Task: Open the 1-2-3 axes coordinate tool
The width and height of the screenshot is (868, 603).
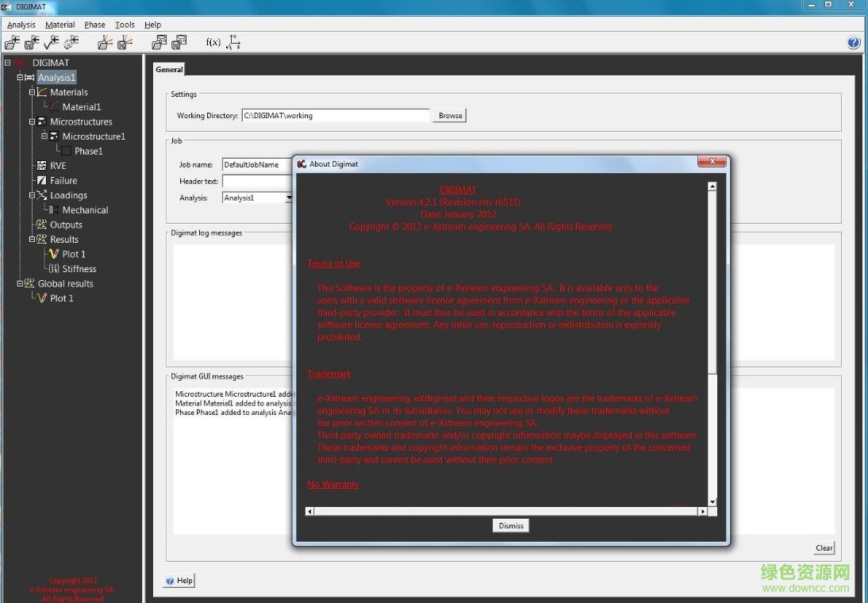Action: coord(233,42)
